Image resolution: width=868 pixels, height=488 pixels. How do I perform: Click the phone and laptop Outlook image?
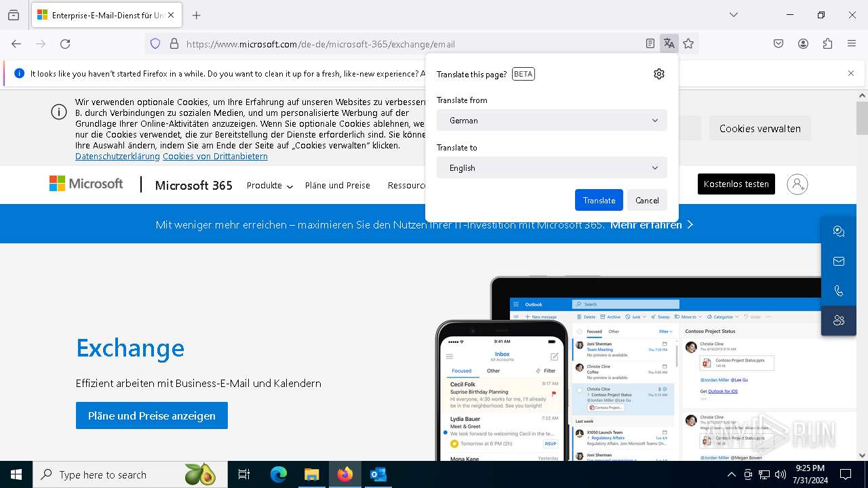click(644, 369)
